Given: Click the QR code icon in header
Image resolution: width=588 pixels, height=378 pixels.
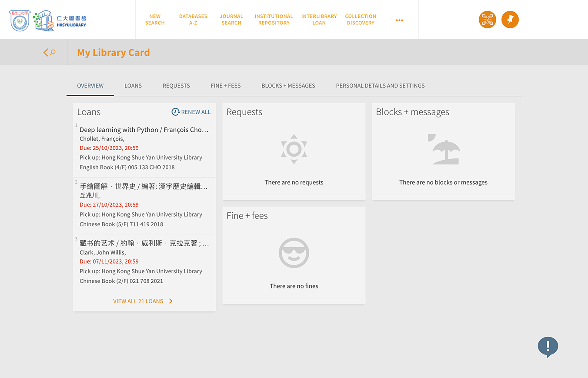Looking at the screenshot, I should click(x=487, y=20).
